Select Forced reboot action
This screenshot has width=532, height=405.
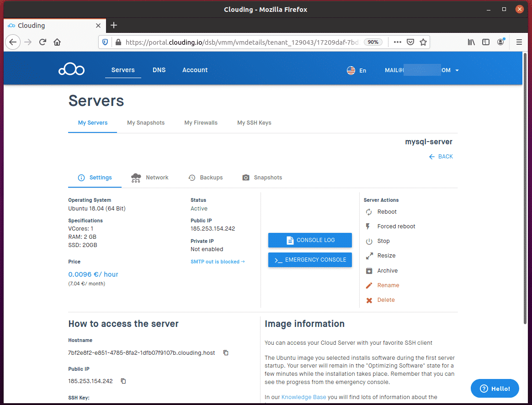tap(395, 226)
